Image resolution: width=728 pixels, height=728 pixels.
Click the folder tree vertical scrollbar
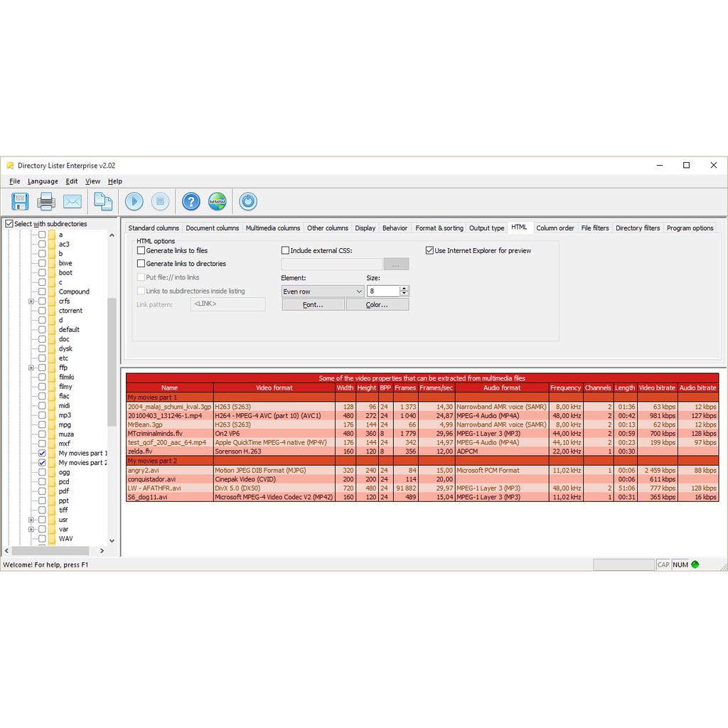[x=112, y=355]
